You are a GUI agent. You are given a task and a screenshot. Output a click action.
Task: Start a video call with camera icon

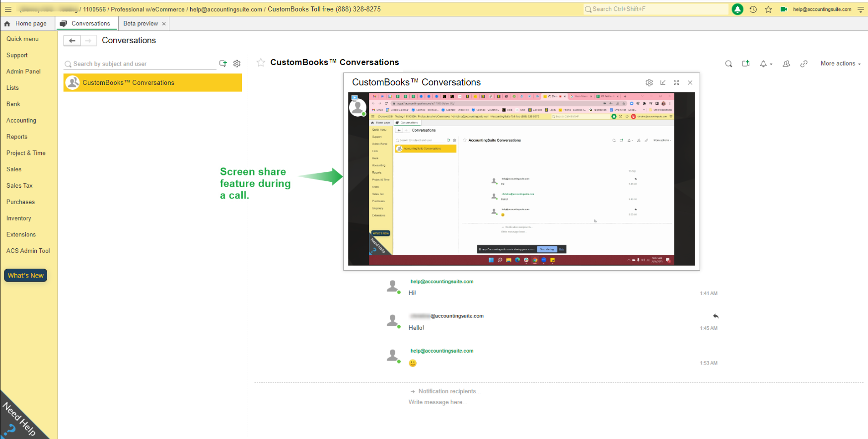pos(784,9)
